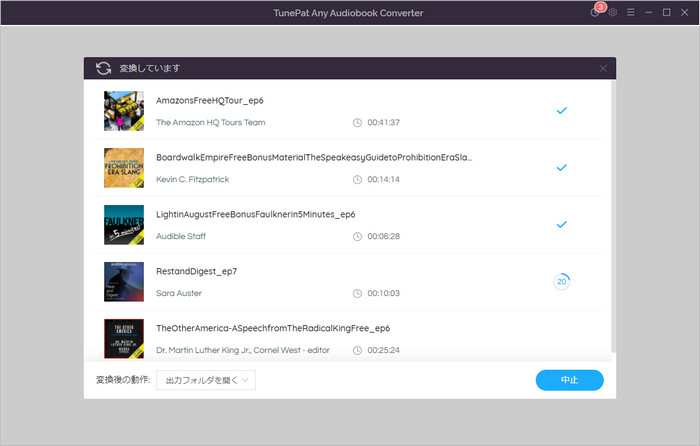The image size is (700, 446).
Task: Maximize the TunePat window
Action: pos(667,13)
